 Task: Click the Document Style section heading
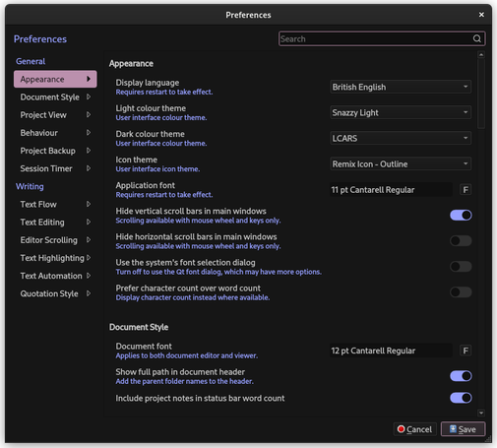[139, 327]
